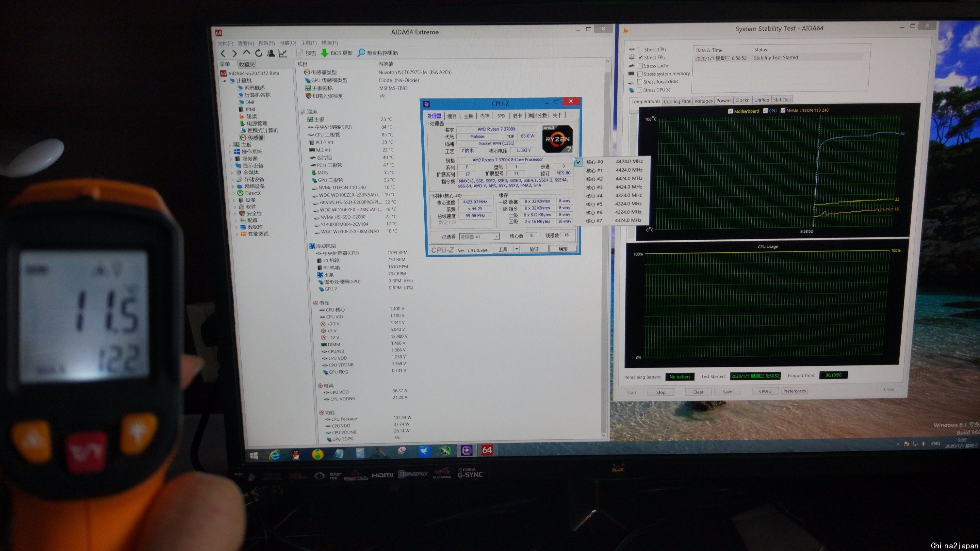Click the AIDA64 user profile toolbar icon

pos(271,53)
